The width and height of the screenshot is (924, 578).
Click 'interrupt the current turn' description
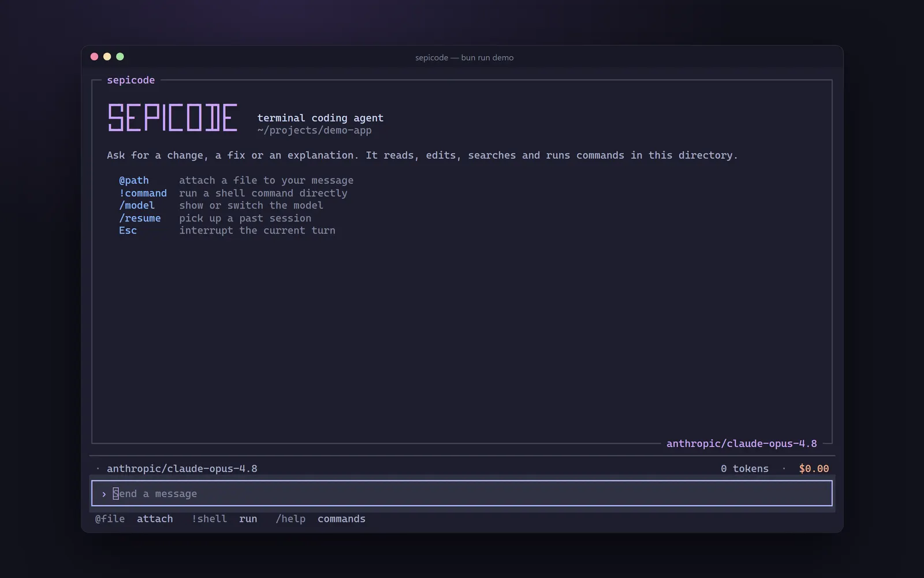click(x=257, y=230)
